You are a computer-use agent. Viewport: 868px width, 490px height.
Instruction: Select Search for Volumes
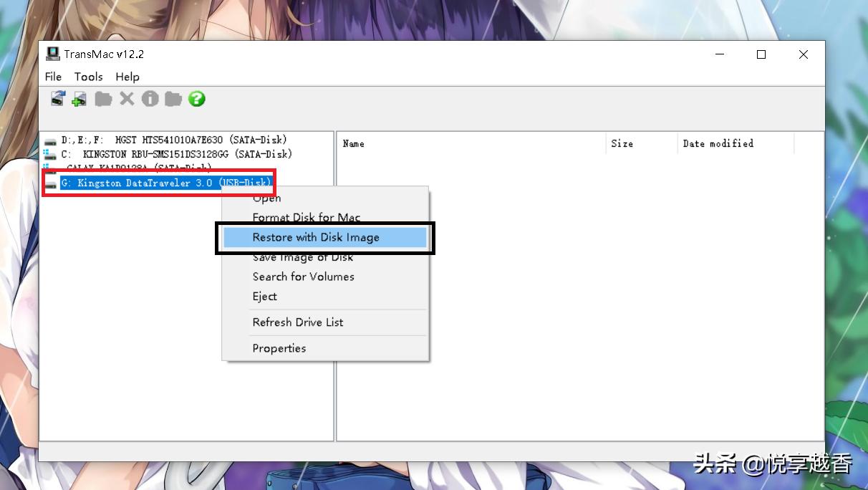(x=303, y=277)
